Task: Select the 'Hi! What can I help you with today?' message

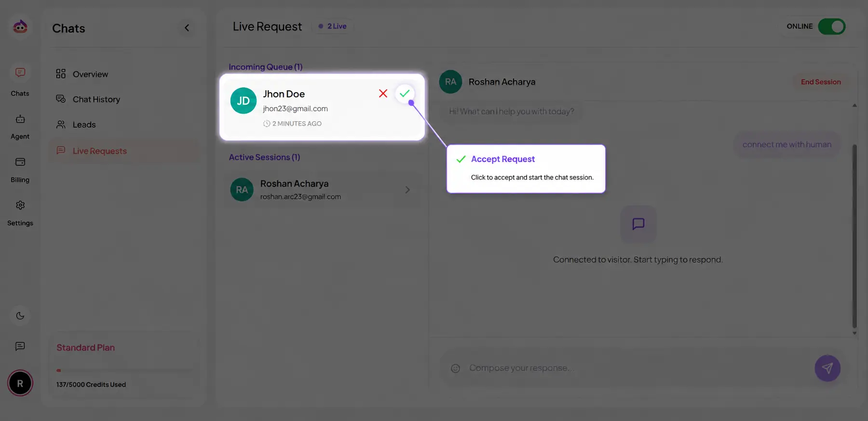Action: pos(512,111)
